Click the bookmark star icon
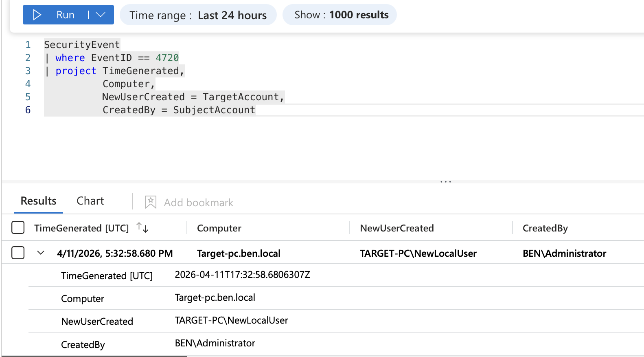This screenshot has width=644, height=357. click(x=151, y=202)
